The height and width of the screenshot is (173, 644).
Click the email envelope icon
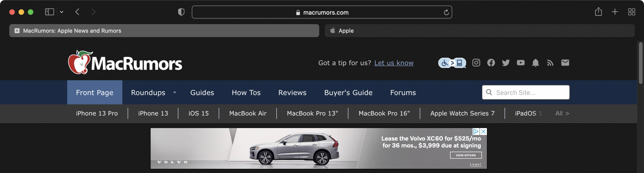(x=565, y=62)
